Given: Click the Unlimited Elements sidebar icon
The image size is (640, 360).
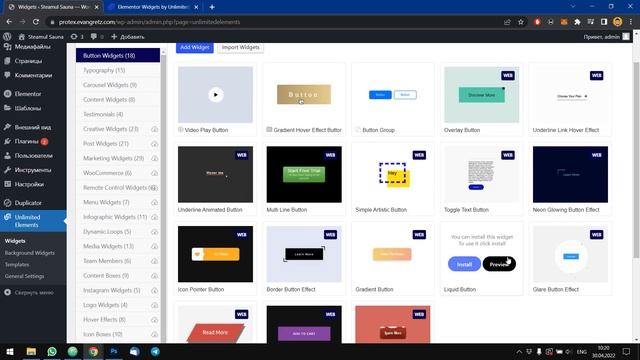Looking at the screenshot, I should [x=7, y=217].
